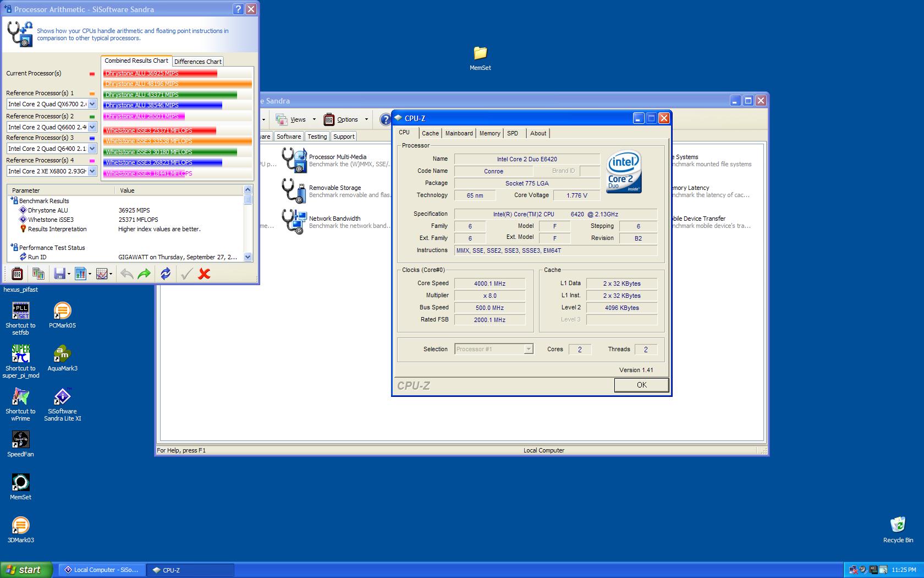924x578 pixels.
Task: Click the floppy disk Save icon
Action: (59, 274)
